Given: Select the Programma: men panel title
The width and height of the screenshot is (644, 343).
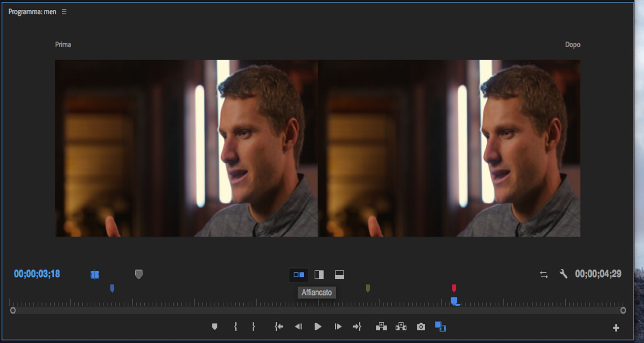Looking at the screenshot, I should click(x=32, y=12).
